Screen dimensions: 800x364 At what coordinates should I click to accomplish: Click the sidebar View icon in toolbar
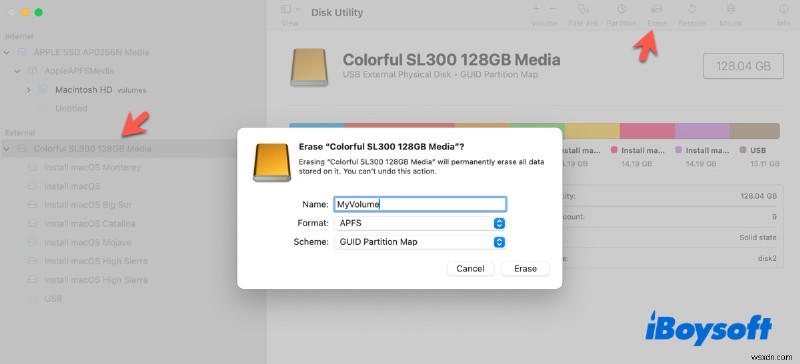coord(286,9)
